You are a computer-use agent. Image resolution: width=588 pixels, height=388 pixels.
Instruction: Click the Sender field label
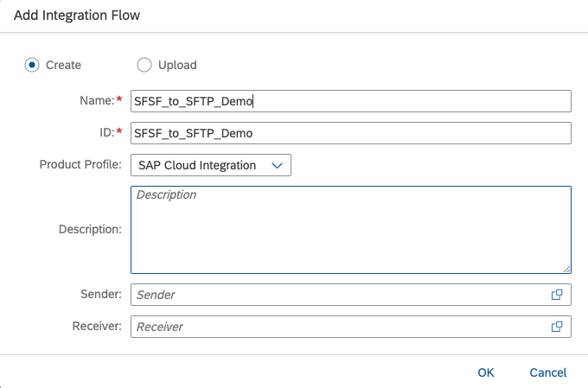point(101,294)
